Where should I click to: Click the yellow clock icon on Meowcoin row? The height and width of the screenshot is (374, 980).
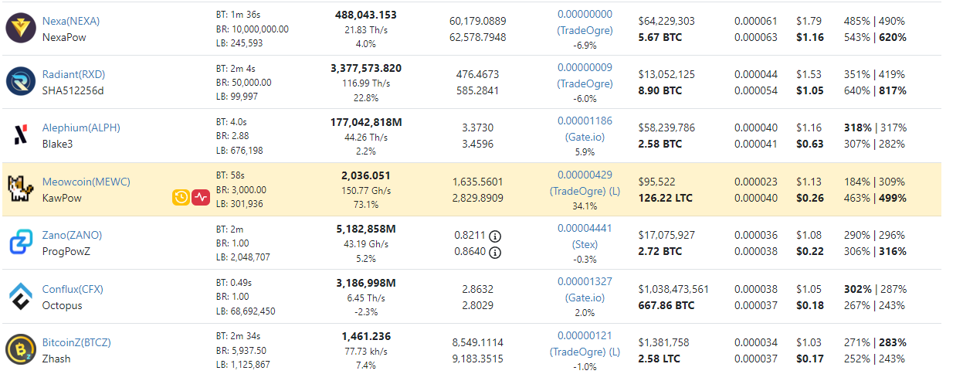(x=181, y=197)
